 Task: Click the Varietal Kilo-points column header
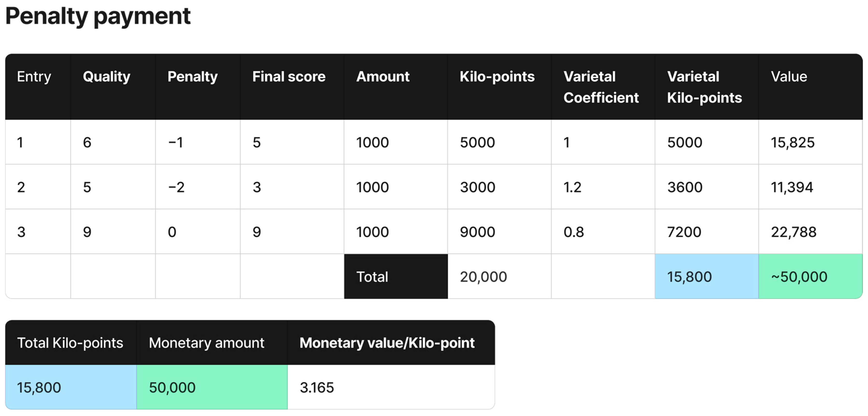pyautogui.click(x=704, y=87)
